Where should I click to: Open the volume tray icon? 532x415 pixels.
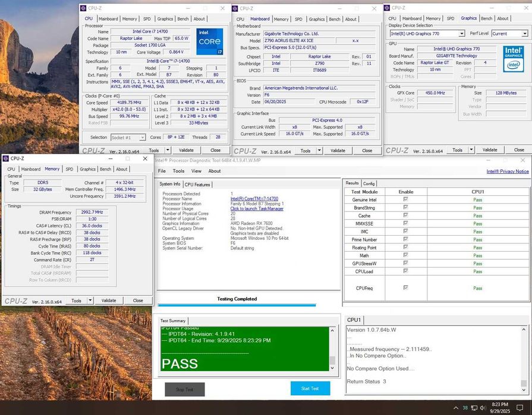483,408
